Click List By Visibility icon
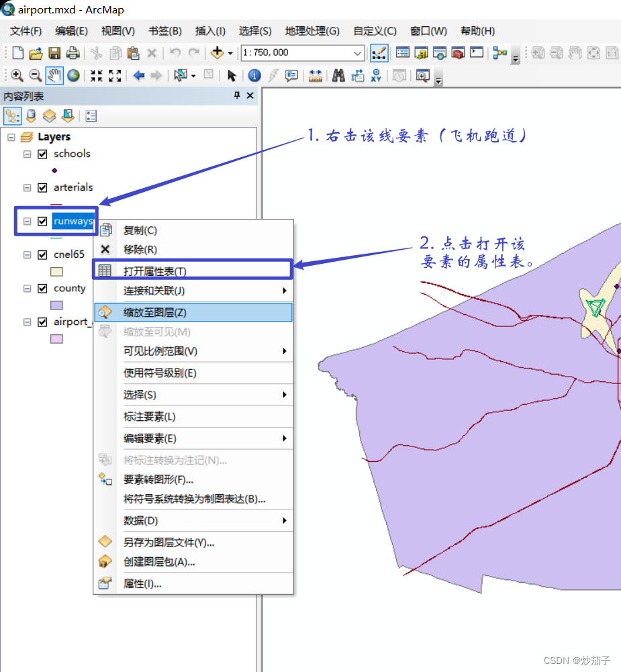This screenshot has width=621, height=672. 49,116
